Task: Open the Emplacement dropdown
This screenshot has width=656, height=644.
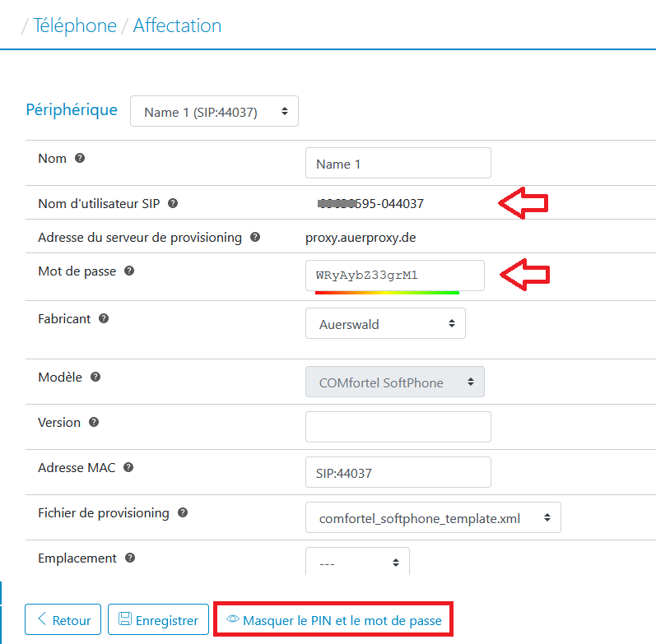Action: (357, 563)
